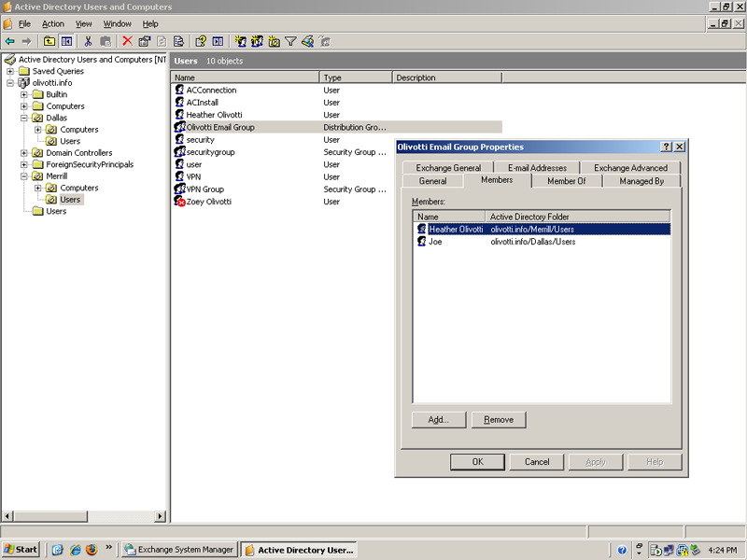This screenshot has height=560, width=747.
Task: Open Internet Explorer from quick launch
Action: tap(75, 550)
